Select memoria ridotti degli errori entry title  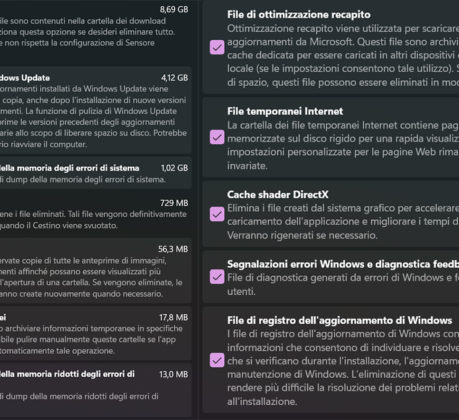click(67, 374)
